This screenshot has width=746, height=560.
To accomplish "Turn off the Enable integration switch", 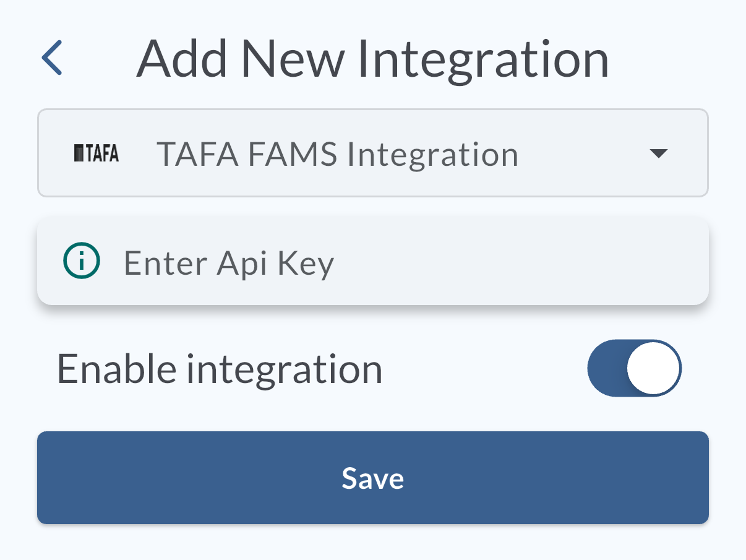I will tap(634, 368).
